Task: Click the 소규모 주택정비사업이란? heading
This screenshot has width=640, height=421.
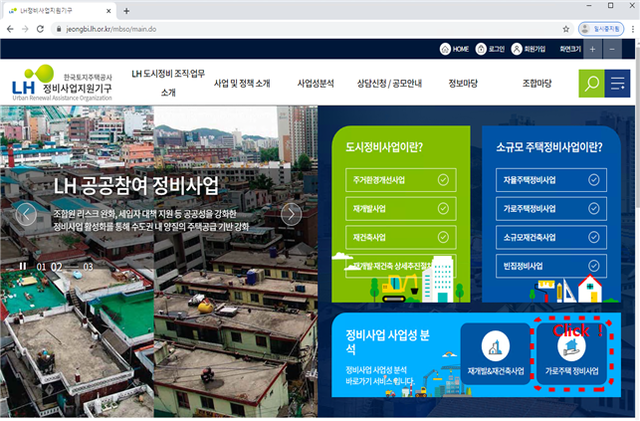Action: [549, 147]
